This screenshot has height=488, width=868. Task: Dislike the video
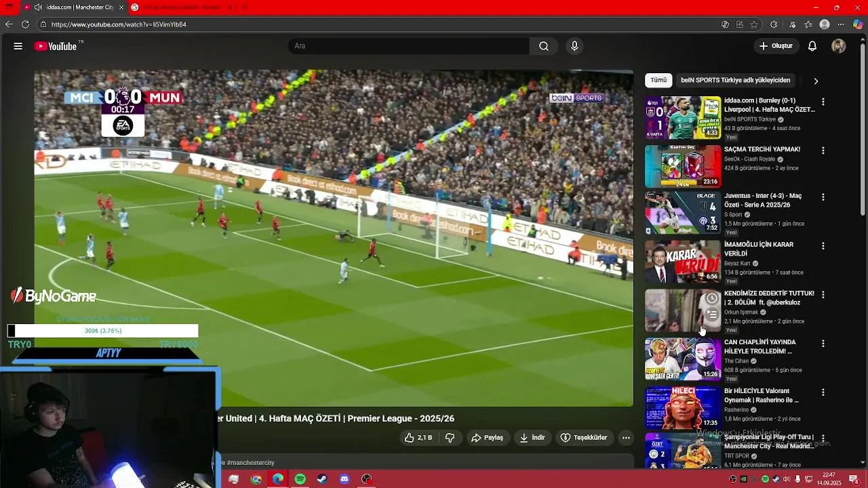450,438
